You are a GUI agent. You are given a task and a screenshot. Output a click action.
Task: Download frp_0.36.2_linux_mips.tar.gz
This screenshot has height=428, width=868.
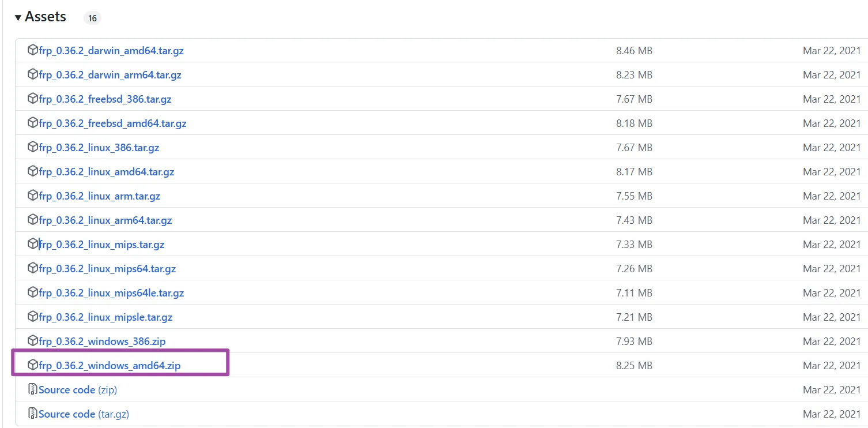[102, 245]
